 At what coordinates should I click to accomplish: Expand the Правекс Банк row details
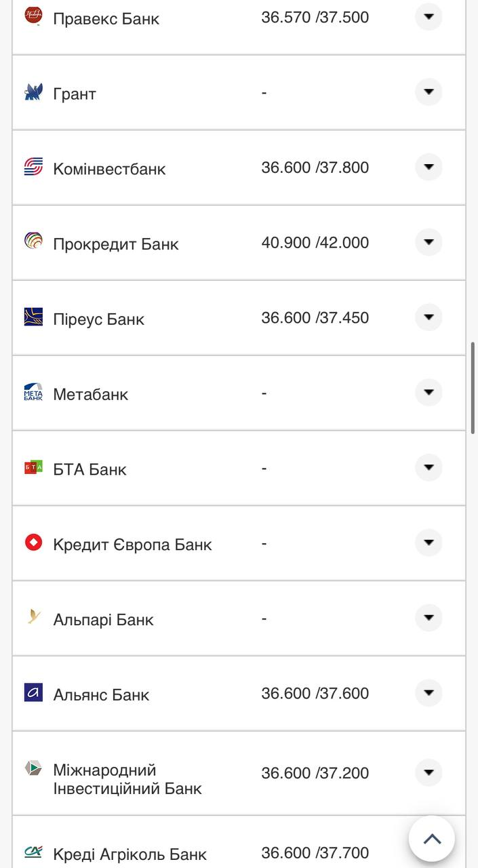point(429,17)
